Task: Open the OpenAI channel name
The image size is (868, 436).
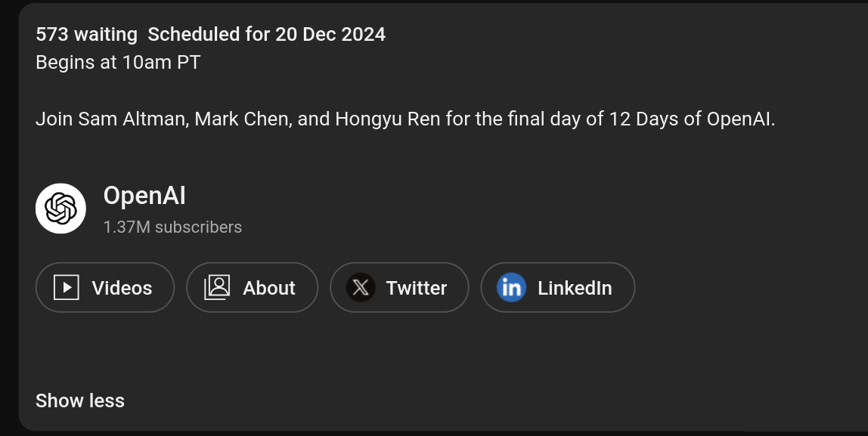Action: pyautogui.click(x=144, y=196)
